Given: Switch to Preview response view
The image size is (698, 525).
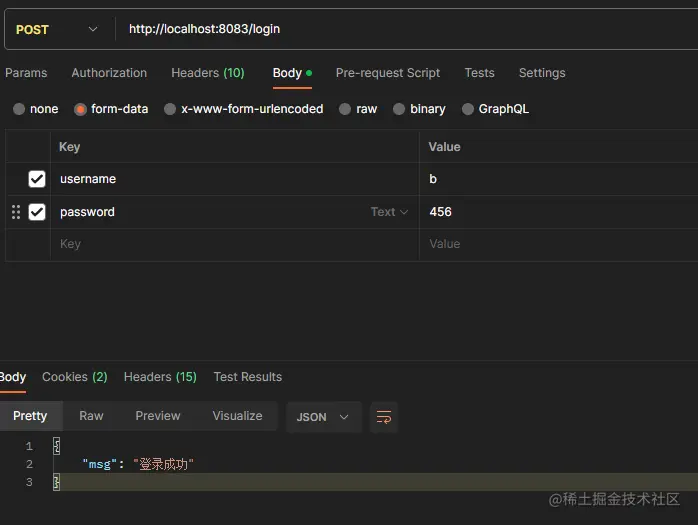Looking at the screenshot, I should pyautogui.click(x=158, y=416).
